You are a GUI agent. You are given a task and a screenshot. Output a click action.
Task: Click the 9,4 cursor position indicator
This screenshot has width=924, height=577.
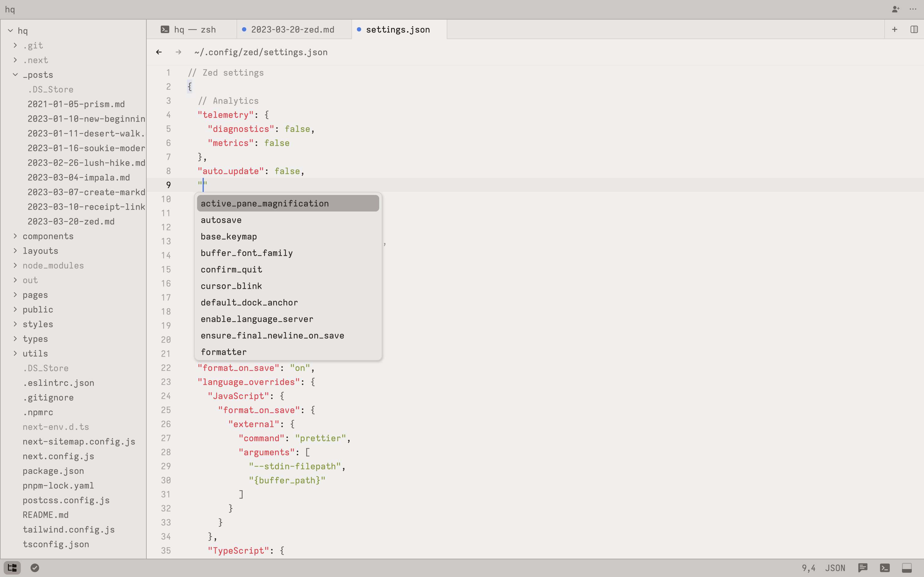pyautogui.click(x=809, y=568)
